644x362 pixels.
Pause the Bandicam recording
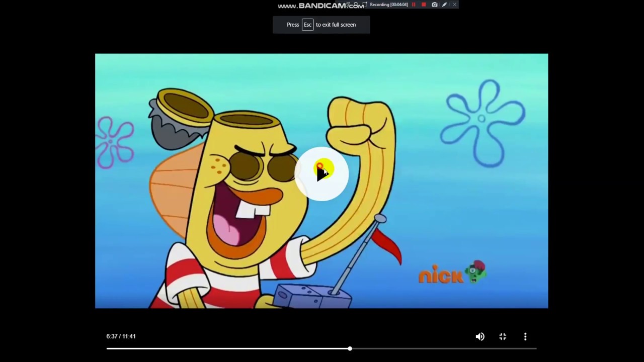[x=414, y=5]
